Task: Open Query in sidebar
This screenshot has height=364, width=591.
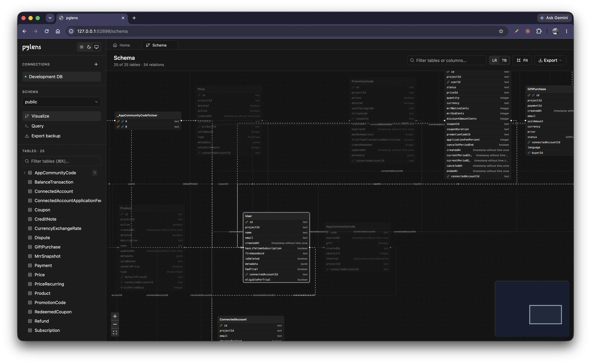Action: 61,126
